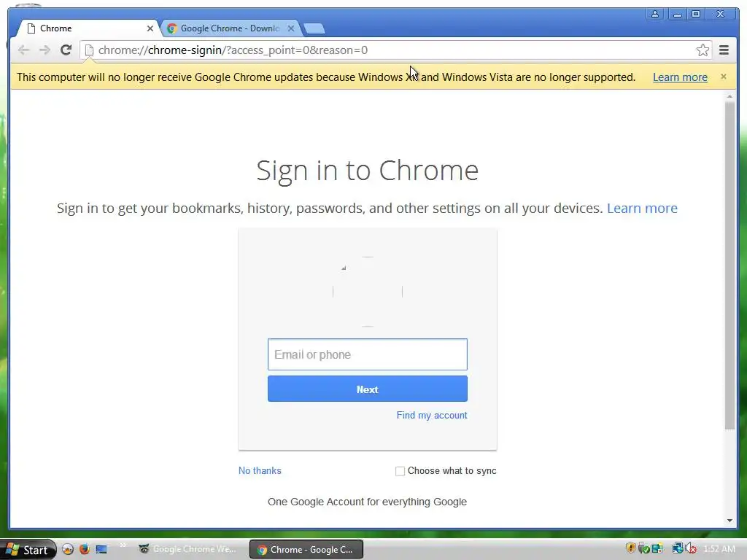Click the taskbar clock showing 1:52 AM
The width and height of the screenshot is (747, 560).
click(x=719, y=549)
